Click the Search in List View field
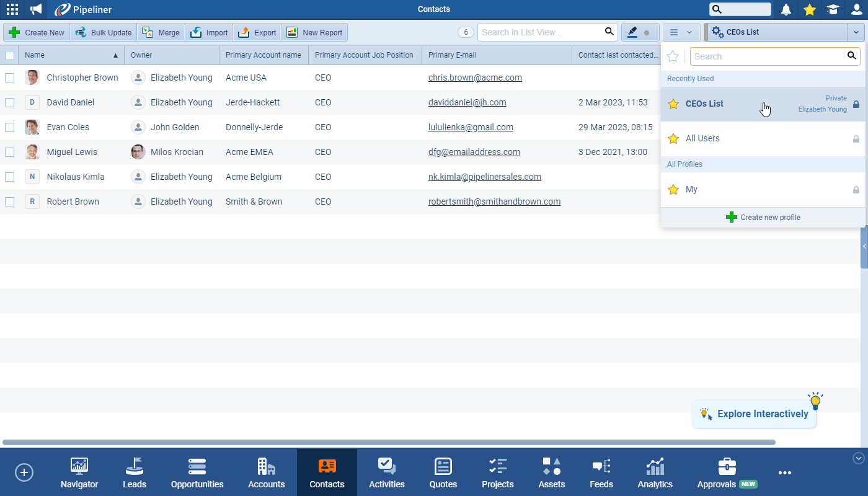Image resolution: width=868 pixels, height=496 pixels. [x=539, y=32]
